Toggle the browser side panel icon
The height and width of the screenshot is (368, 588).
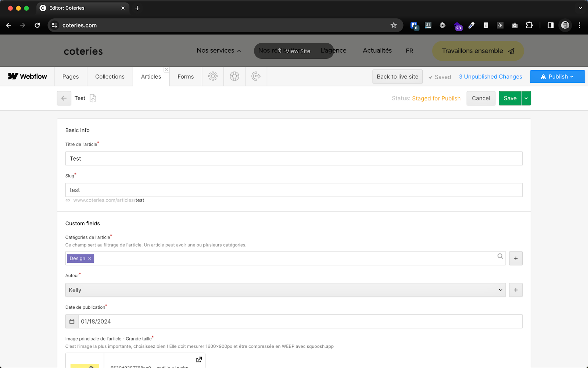point(551,25)
